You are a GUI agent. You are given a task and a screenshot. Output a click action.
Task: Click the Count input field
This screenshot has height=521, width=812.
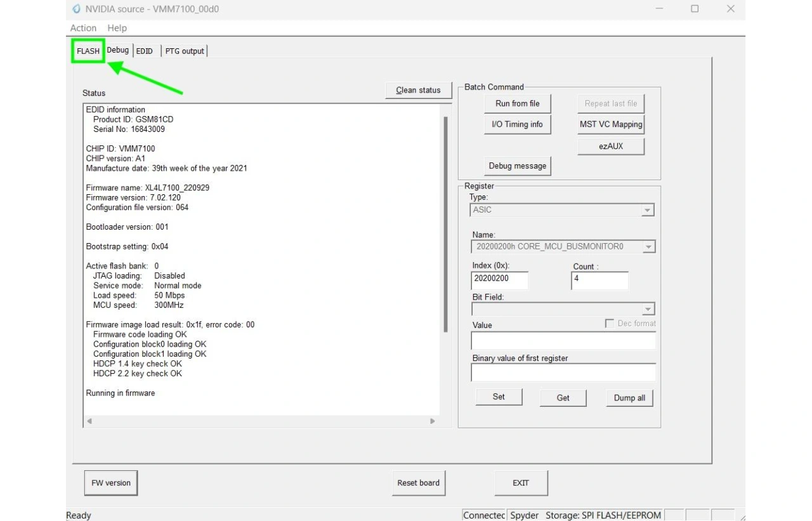tap(599, 280)
